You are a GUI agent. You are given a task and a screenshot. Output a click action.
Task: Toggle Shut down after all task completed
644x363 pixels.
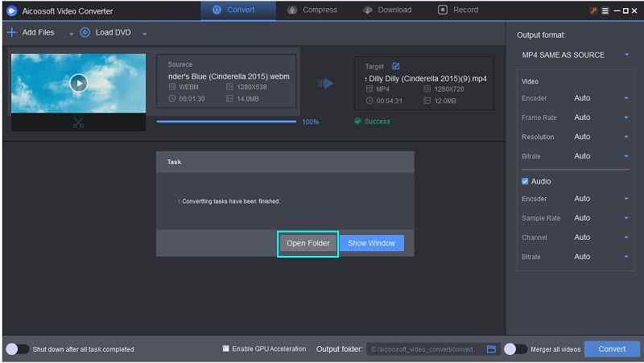(17, 349)
